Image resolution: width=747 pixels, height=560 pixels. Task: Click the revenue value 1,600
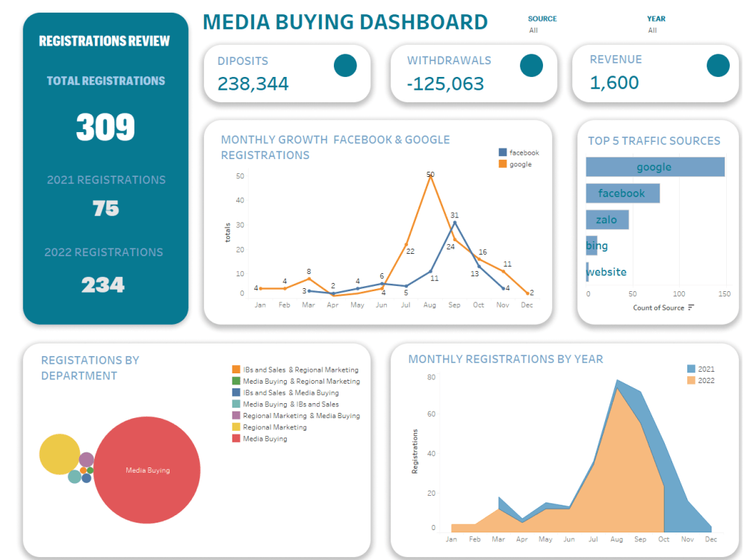(x=614, y=83)
